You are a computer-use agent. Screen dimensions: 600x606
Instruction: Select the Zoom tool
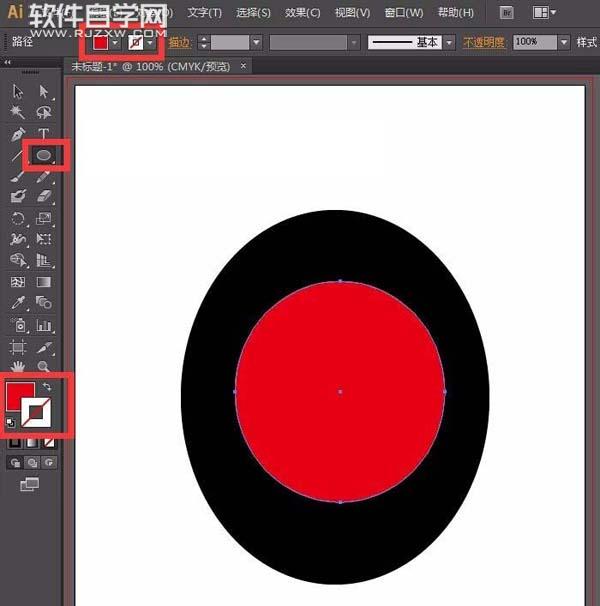(44, 368)
